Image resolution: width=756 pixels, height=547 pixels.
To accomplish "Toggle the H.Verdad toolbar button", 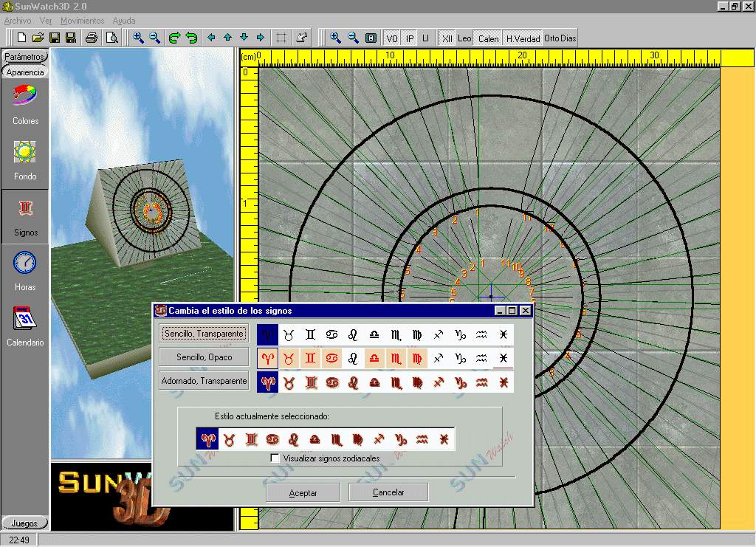I will pyautogui.click(x=523, y=38).
